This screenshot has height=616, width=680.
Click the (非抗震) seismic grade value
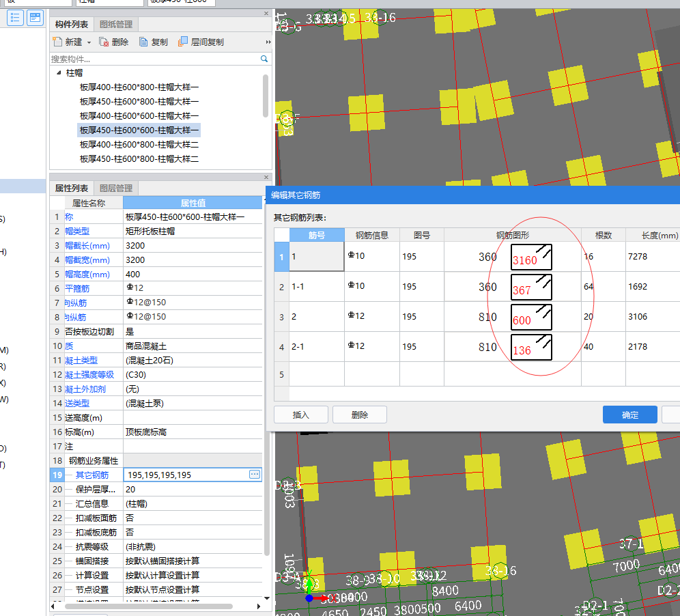193,546
